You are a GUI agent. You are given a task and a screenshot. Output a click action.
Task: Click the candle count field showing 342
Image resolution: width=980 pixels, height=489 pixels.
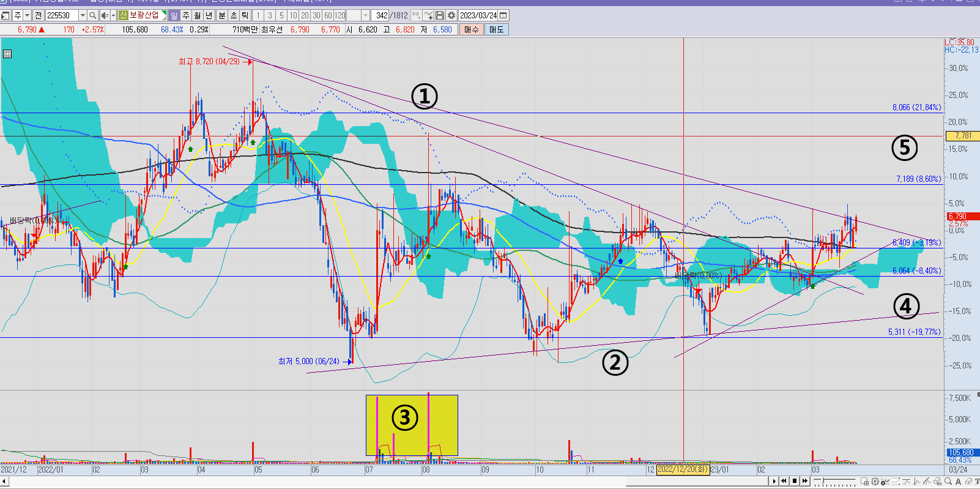(x=380, y=15)
